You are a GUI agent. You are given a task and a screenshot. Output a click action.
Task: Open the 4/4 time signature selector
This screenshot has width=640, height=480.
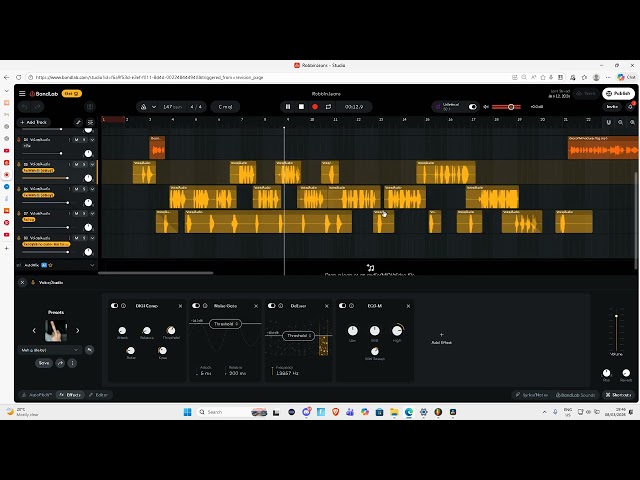(196, 107)
